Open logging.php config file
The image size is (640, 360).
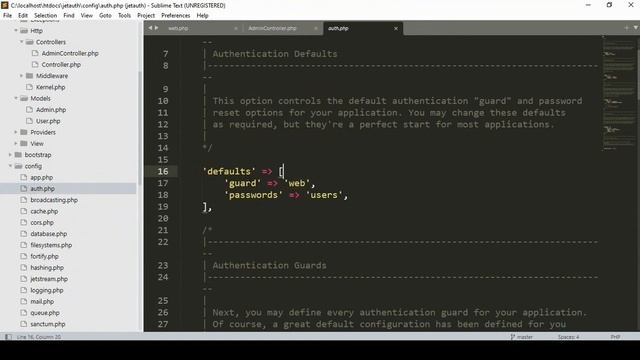47,290
